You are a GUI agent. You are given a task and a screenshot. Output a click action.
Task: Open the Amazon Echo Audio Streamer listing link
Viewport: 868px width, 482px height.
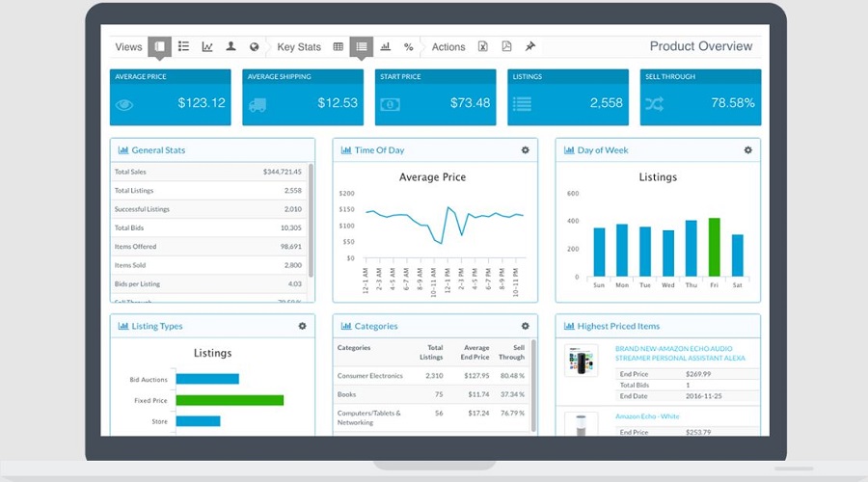680,352
